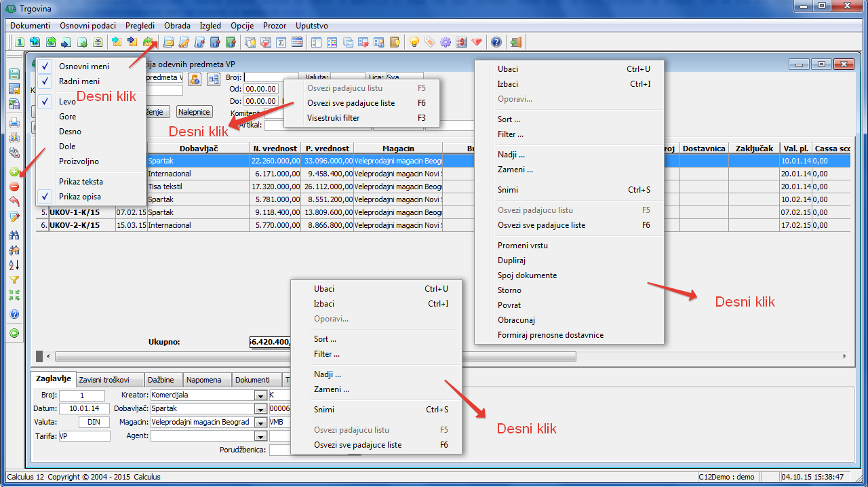Click the blue help question mark in top toolbar
The width and height of the screenshot is (868, 487).
coord(496,42)
